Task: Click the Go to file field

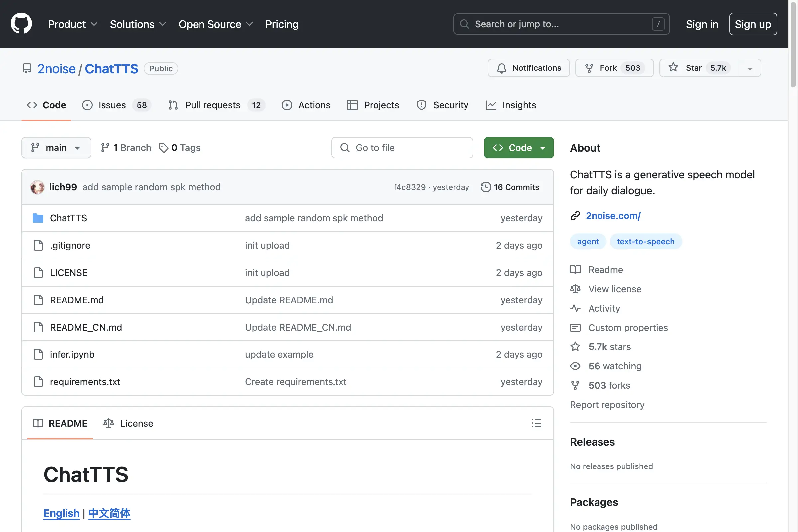Action: pos(402,148)
